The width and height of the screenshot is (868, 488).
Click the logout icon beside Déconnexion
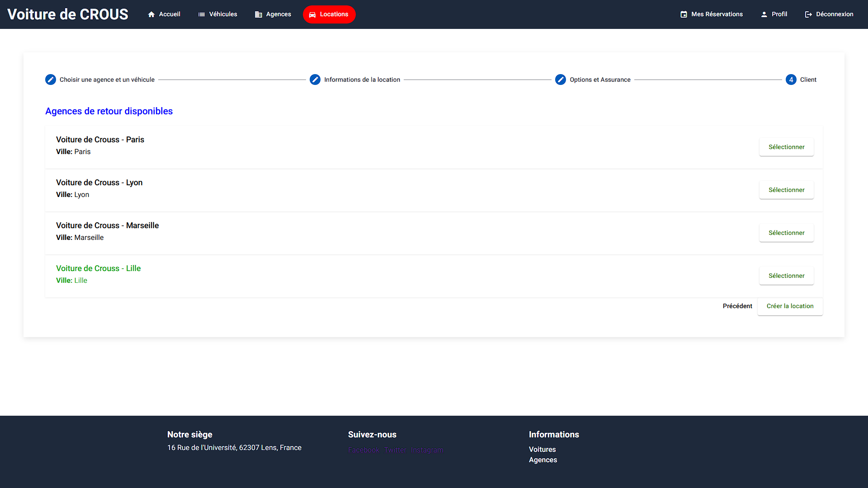(808, 14)
